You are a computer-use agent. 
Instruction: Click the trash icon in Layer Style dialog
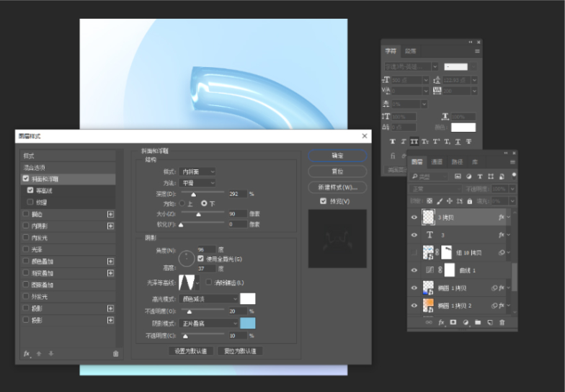pyautogui.click(x=115, y=354)
